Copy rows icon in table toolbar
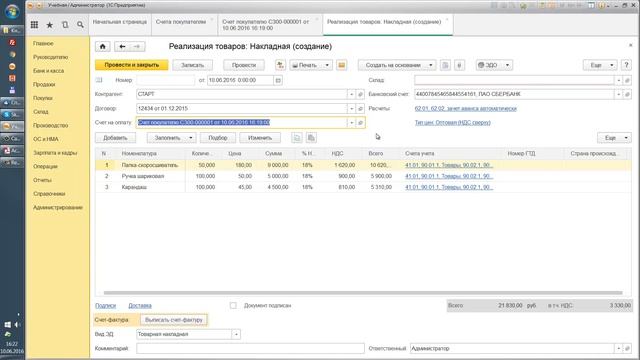Image resolution: width=640 pixels, height=360 pixels. pyautogui.click(x=297, y=138)
